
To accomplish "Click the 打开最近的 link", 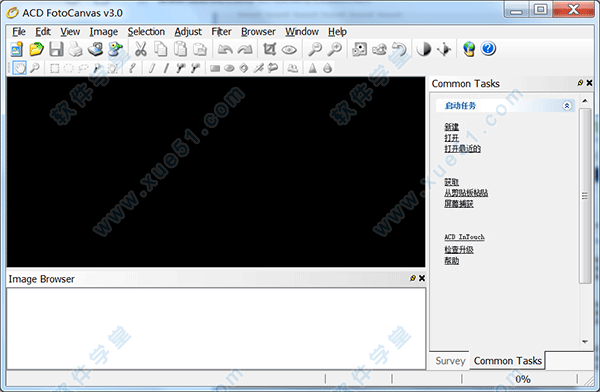I will (462, 149).
